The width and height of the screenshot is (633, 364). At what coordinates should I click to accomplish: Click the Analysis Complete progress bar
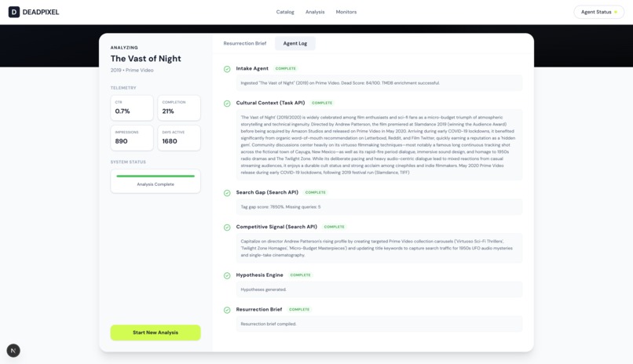(156, 177)
